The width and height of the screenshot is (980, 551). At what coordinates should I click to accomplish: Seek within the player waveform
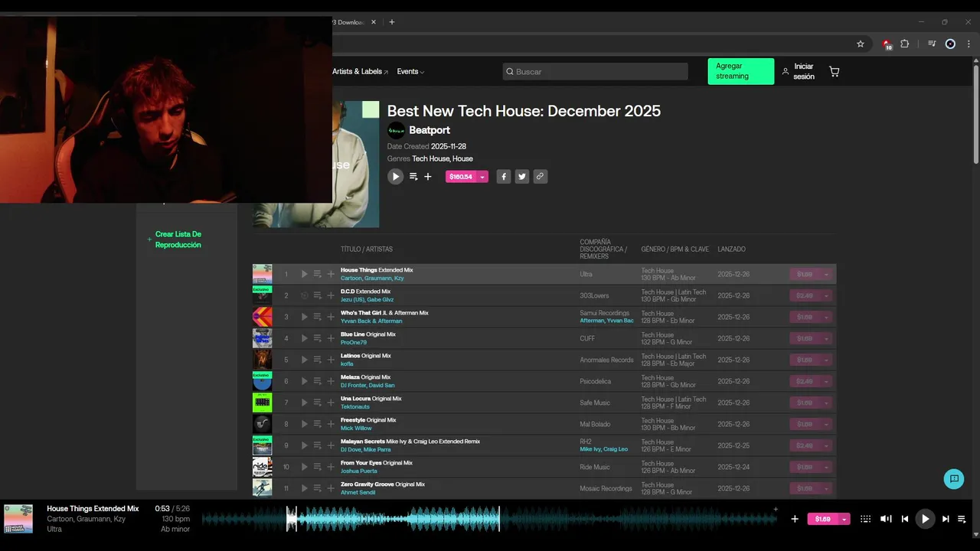click(x=488, y=519)
